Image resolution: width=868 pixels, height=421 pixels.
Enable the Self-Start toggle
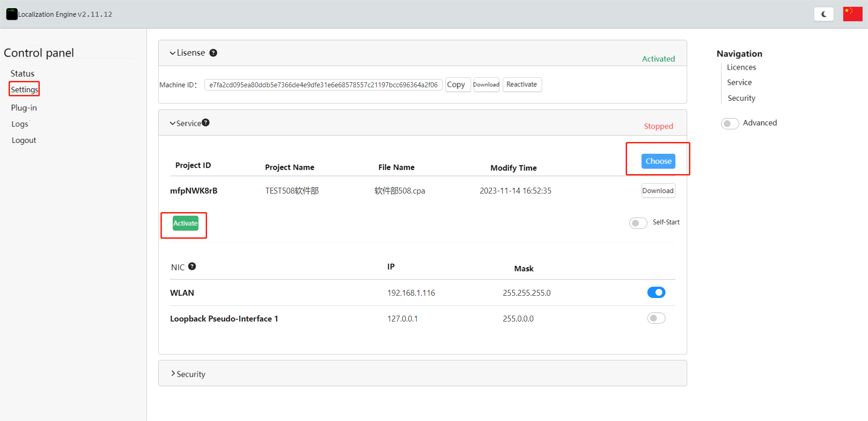coord(638,223)
